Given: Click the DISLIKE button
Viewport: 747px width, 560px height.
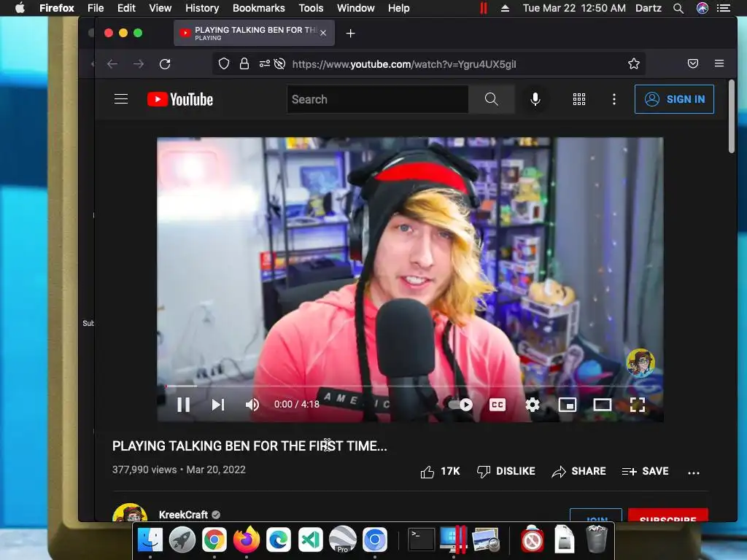Looking at the screenshot, I should pos(506,472).
